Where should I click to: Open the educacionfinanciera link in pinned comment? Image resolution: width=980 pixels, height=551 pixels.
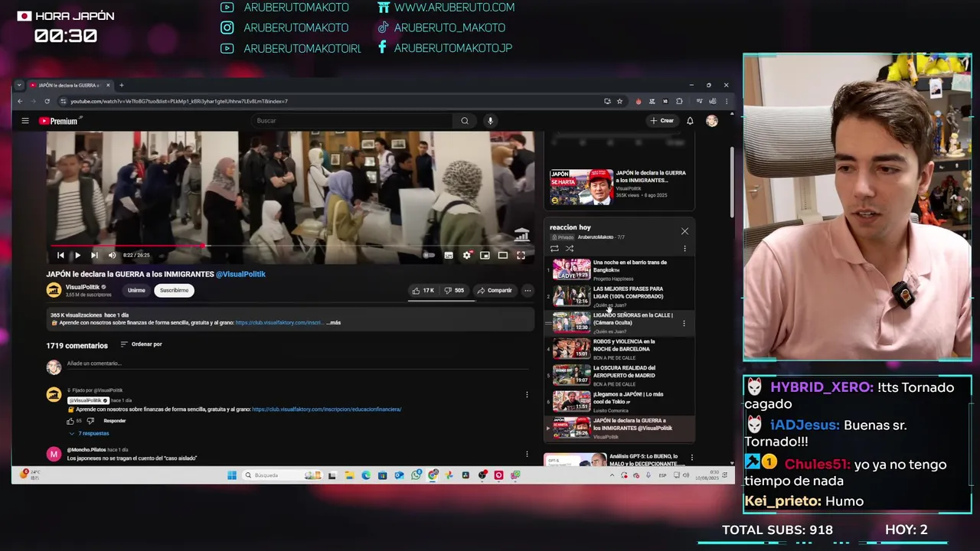pos(326,409)
